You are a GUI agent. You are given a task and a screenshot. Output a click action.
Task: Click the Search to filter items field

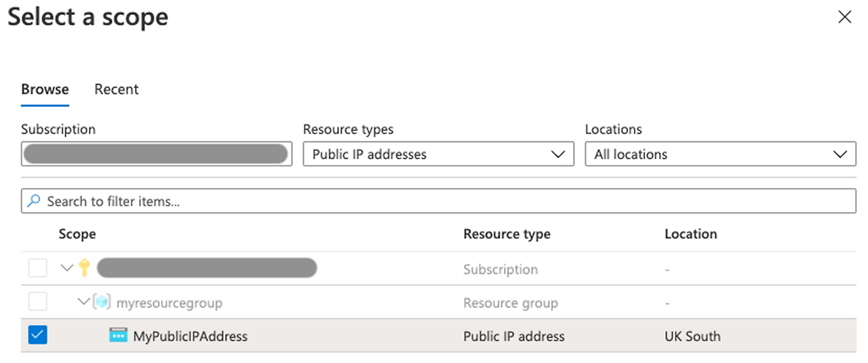point(439,201)
